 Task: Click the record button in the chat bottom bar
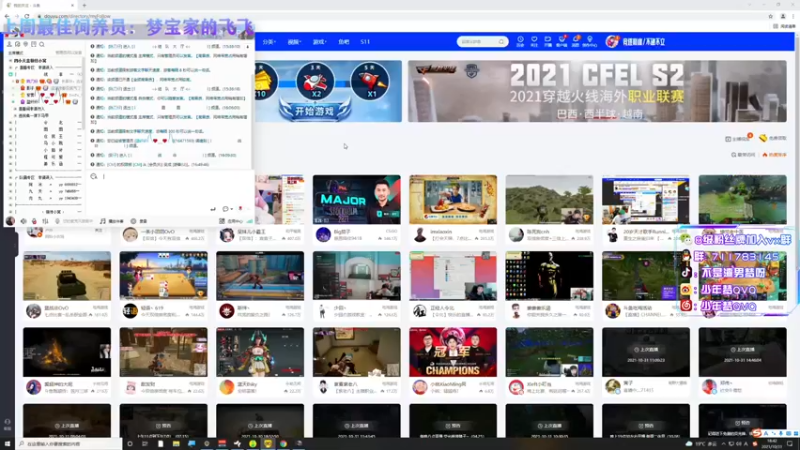(x=139, y=221)
